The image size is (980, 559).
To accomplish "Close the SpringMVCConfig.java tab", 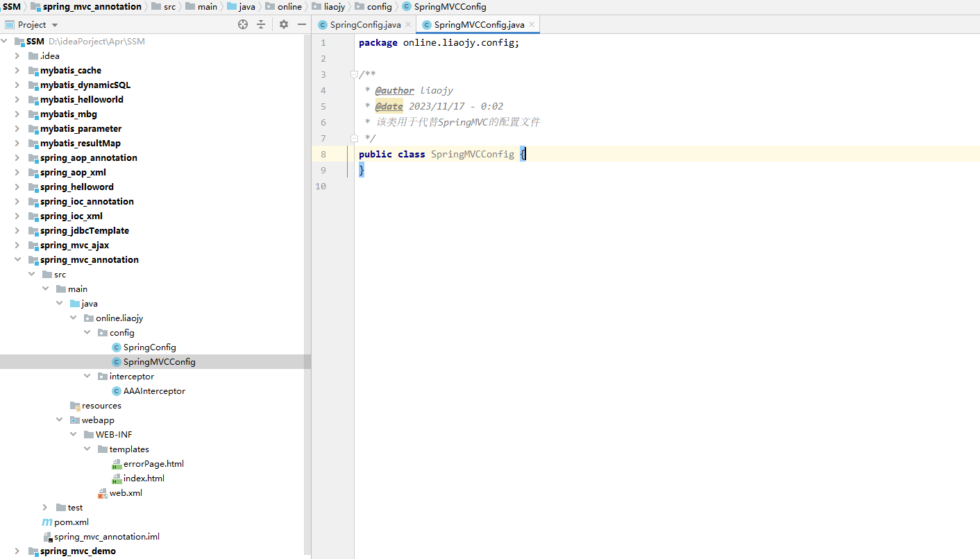I will click(x=532, y=24).
